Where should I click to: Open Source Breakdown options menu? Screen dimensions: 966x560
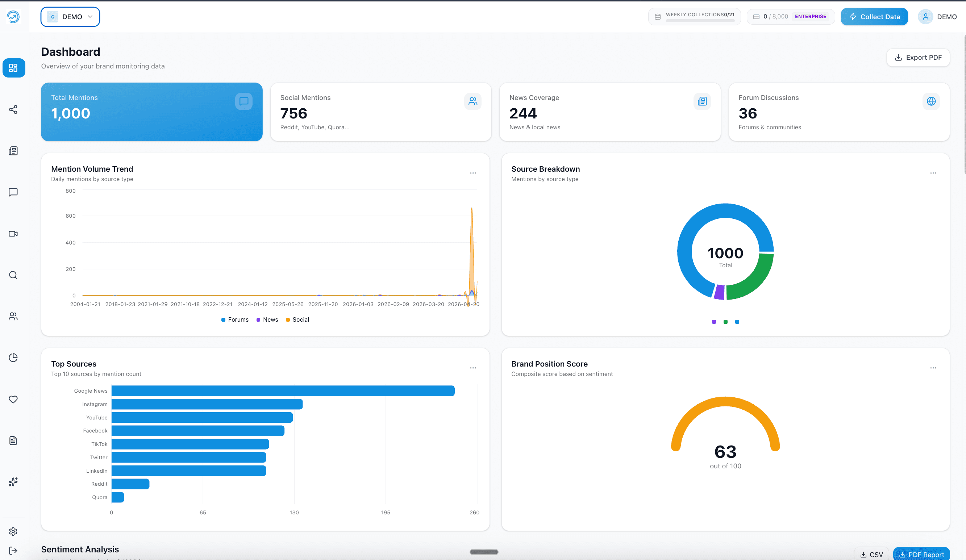[x=933, y=173]
